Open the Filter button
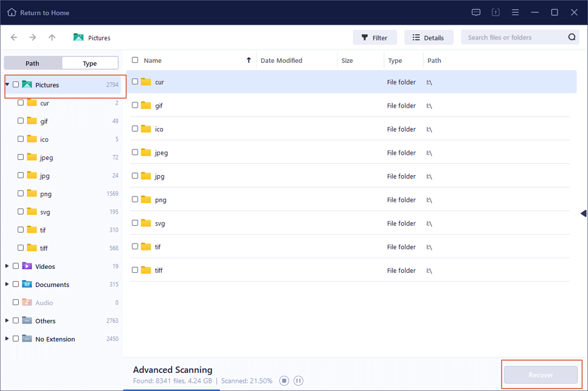Viewport: 588px width, 391px height. point(375,38)
